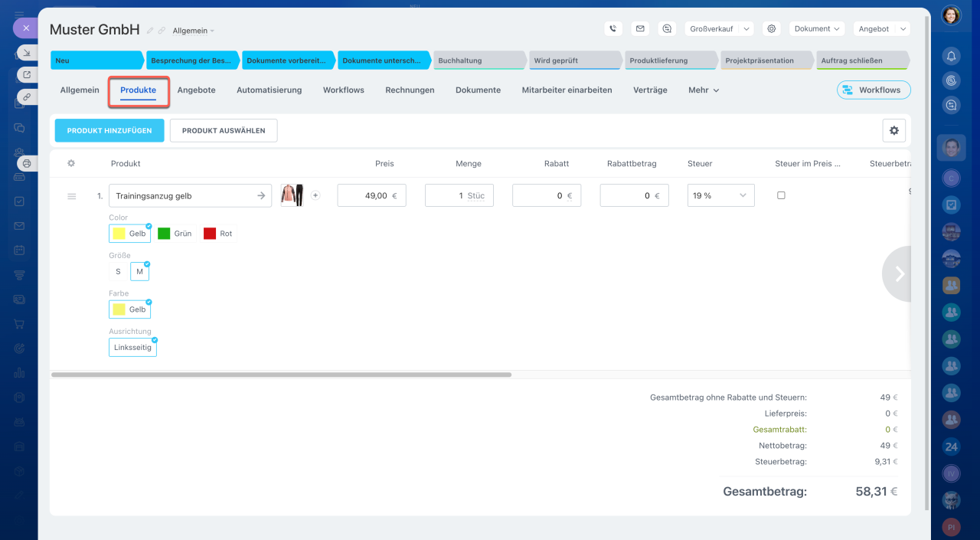Click the pencil icon beside Muster GmbH
980x540 pixels.
[x=151, y=31]
